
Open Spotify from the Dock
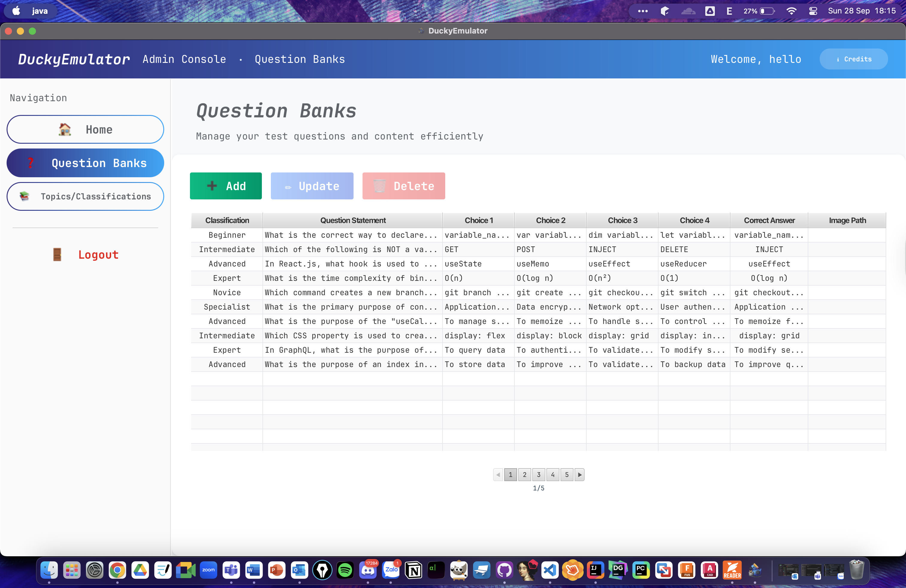pos(345,570)
